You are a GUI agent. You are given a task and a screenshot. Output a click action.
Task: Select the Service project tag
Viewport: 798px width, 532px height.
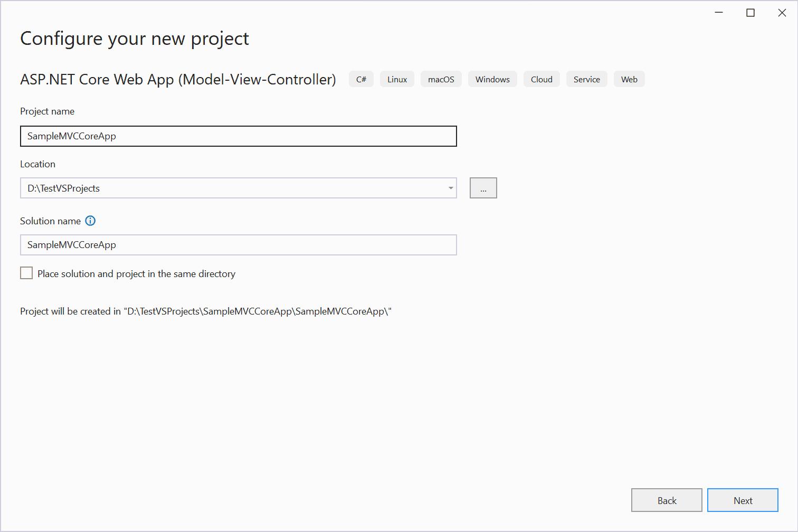[586, 79]
